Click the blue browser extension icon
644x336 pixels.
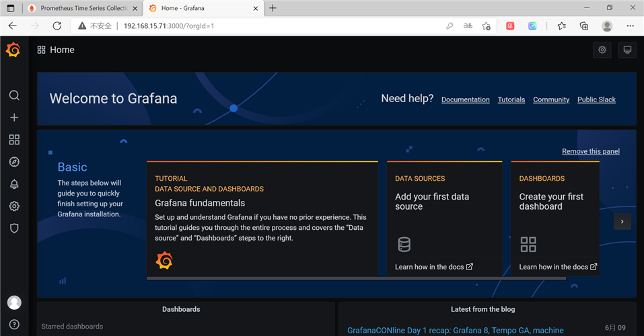[532, 26]
